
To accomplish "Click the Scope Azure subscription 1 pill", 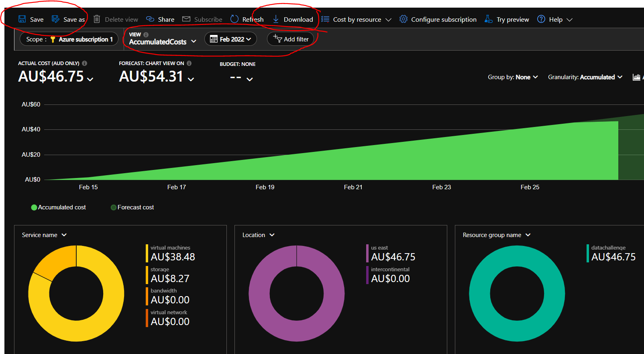I will coord(69,39).
